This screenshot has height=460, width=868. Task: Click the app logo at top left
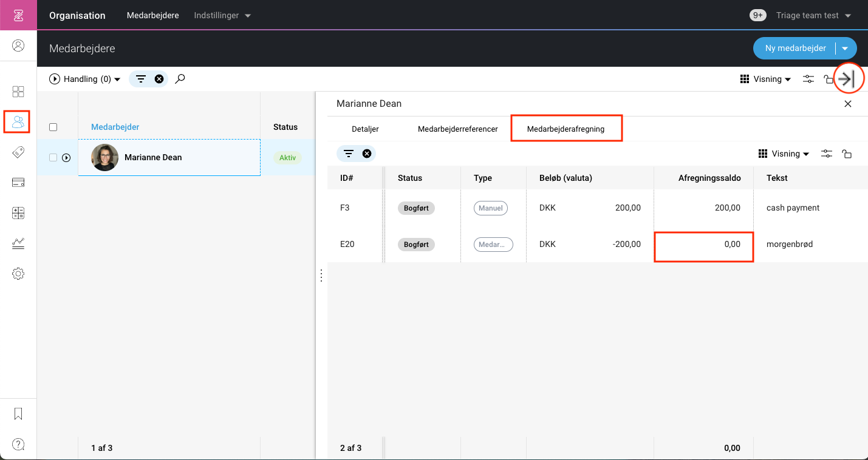tap(18, 15)
